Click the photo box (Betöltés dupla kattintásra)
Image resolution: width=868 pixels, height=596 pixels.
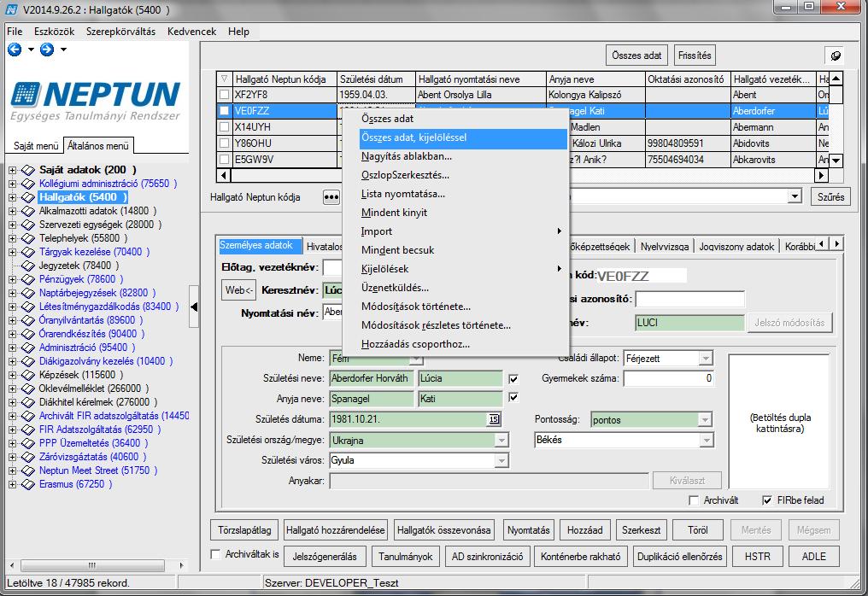779,422
